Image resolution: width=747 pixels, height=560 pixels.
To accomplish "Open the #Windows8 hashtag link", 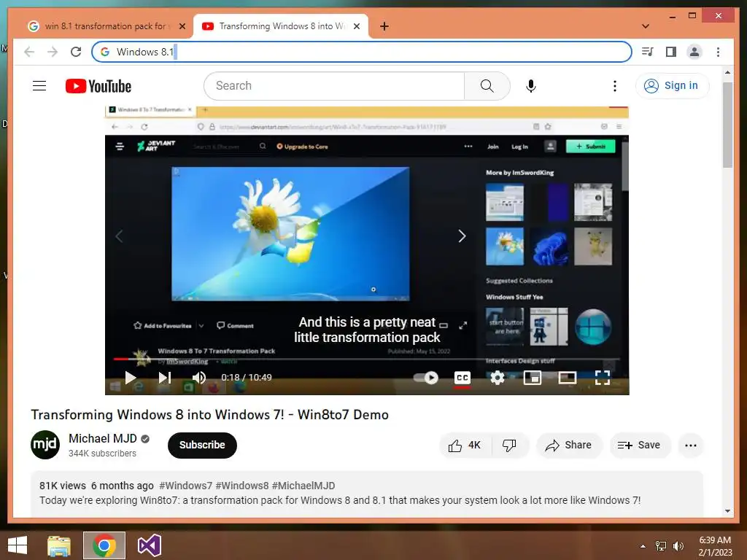I will (x=242, y=486).
